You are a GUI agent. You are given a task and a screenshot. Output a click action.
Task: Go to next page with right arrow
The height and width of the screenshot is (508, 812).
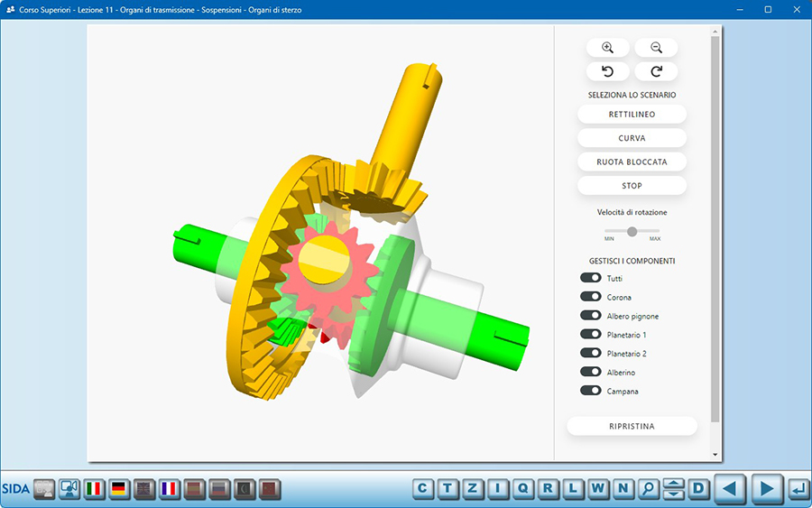tap(766, 489)
